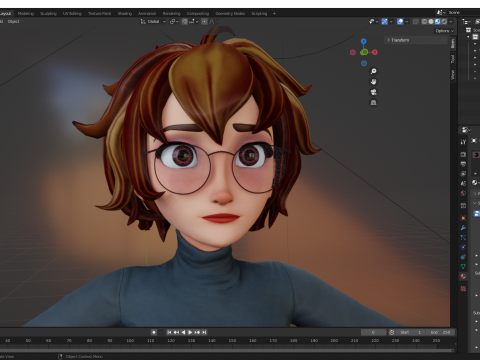Switch to the Geometry Nodes workspace tab
Screen dimensions: 480x360
[230, 13]
